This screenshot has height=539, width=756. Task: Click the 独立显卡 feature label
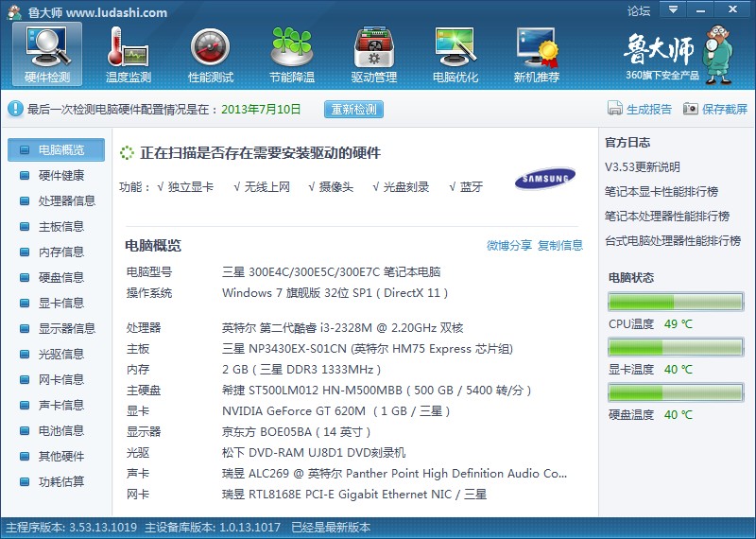[x=191, y=186]
